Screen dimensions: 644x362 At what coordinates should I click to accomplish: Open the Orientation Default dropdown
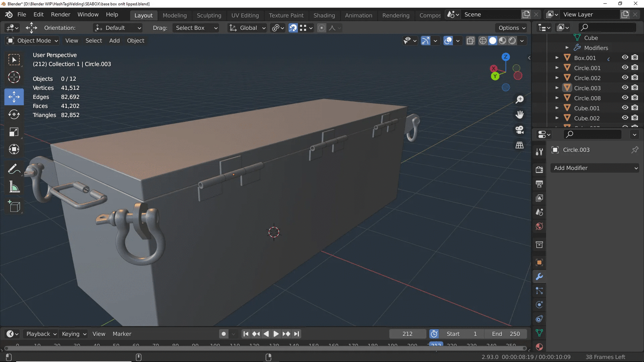118,28
